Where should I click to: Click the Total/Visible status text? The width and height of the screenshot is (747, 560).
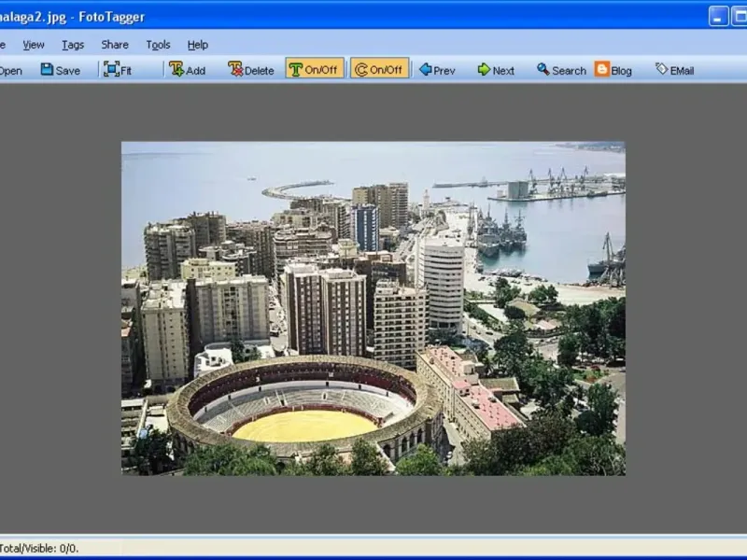coord(39,548)
